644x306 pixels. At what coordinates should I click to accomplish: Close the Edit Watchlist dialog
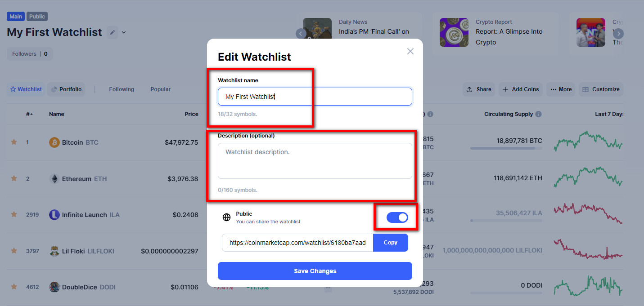(x=410, y=51)
